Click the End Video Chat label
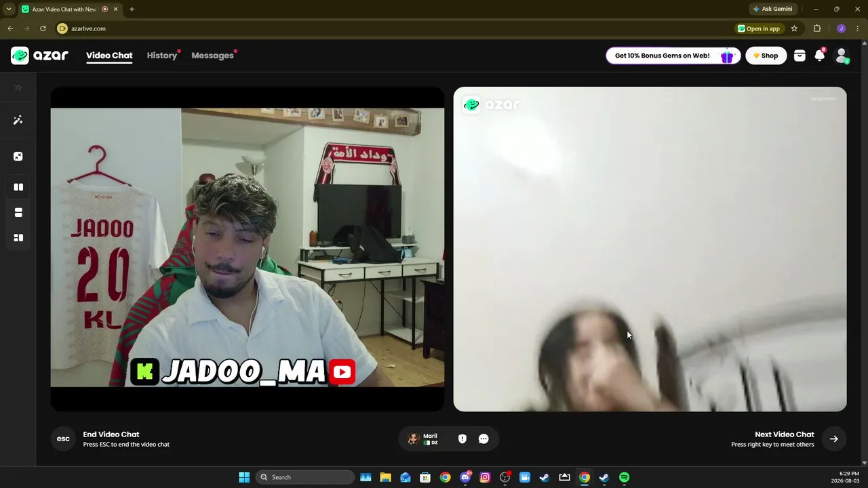868x488 pixels. click(111, 434)
